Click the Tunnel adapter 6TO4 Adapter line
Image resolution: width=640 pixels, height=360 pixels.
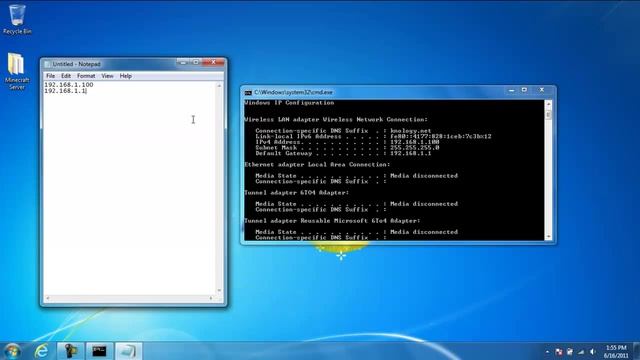(x=297, y=193)
